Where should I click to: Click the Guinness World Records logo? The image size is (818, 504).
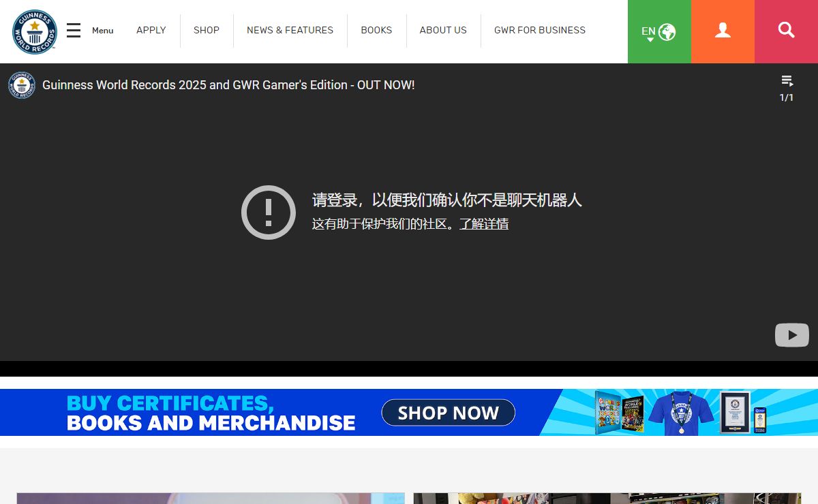[34, 31]
